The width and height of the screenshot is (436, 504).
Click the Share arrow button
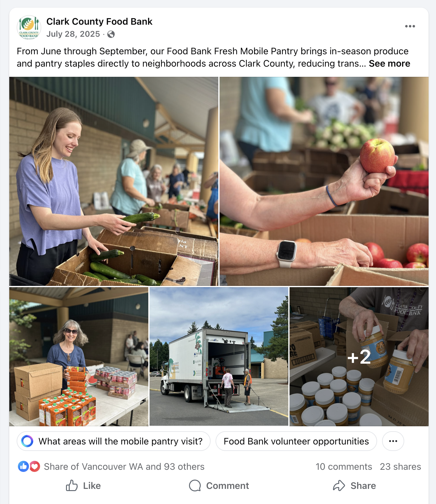coord(354,486)
